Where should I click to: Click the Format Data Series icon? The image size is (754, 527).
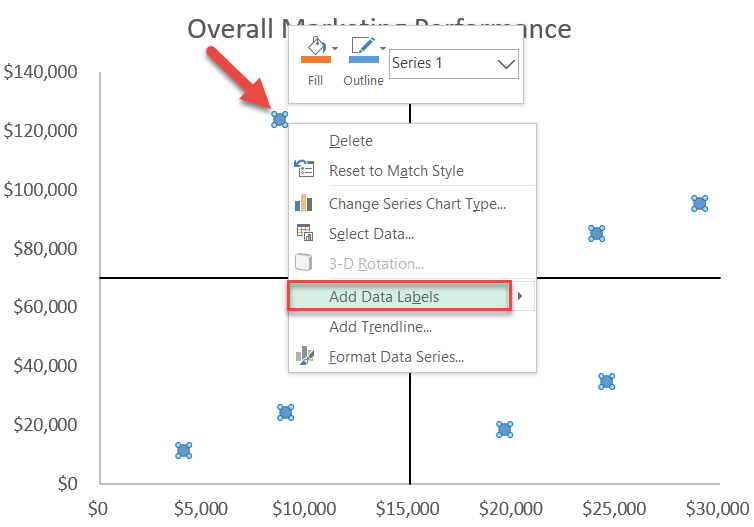(304, 356)
